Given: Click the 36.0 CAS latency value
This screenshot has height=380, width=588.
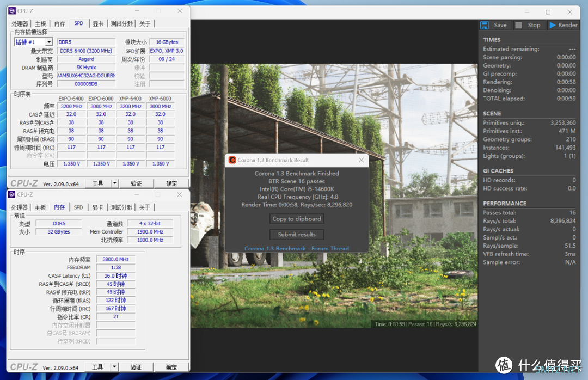Looking at the screenshot, I should (116, 275).
